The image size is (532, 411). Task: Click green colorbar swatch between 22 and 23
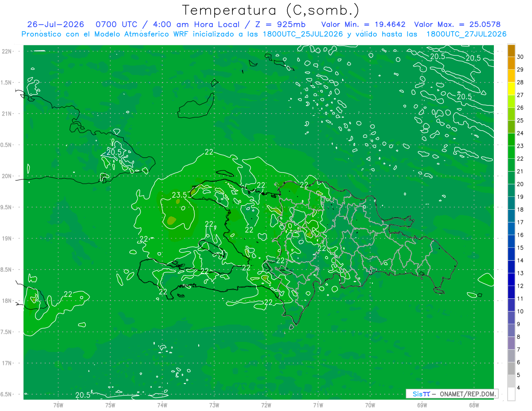511,152
